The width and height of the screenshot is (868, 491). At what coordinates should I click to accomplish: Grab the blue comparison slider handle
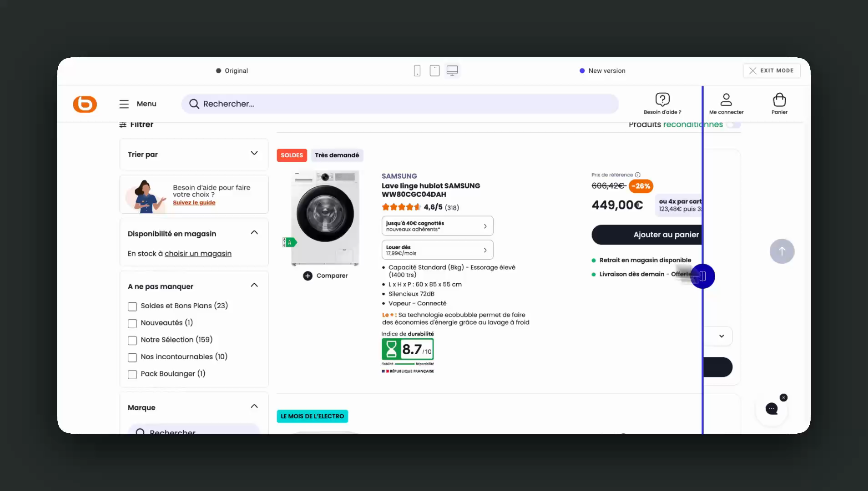pyautogui.click(x=702, y=276)
